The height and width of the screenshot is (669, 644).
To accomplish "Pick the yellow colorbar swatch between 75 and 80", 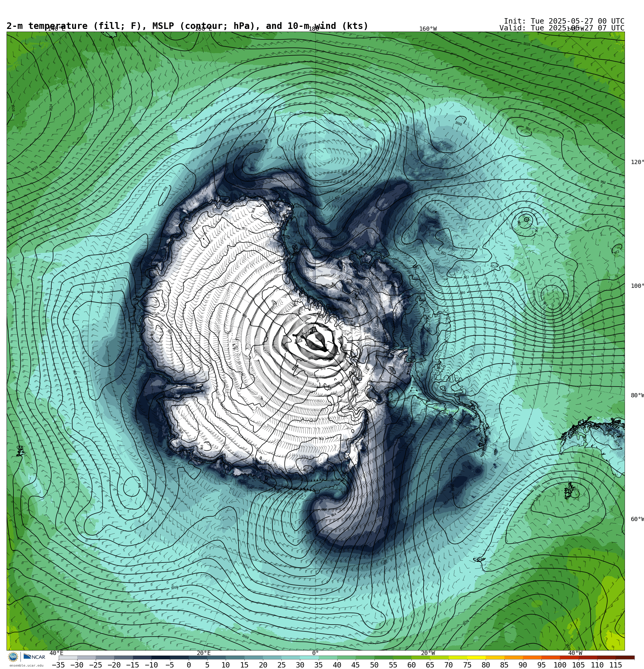I will coord(476,657).
